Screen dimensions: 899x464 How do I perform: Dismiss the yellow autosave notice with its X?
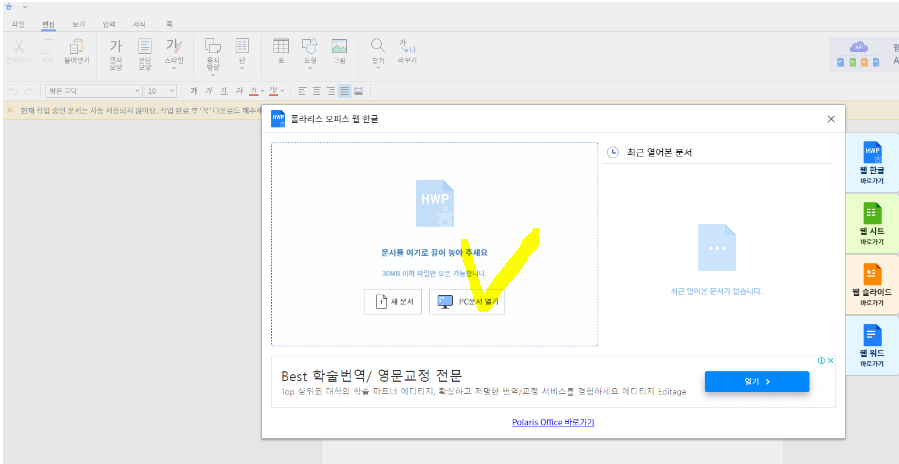10,110
